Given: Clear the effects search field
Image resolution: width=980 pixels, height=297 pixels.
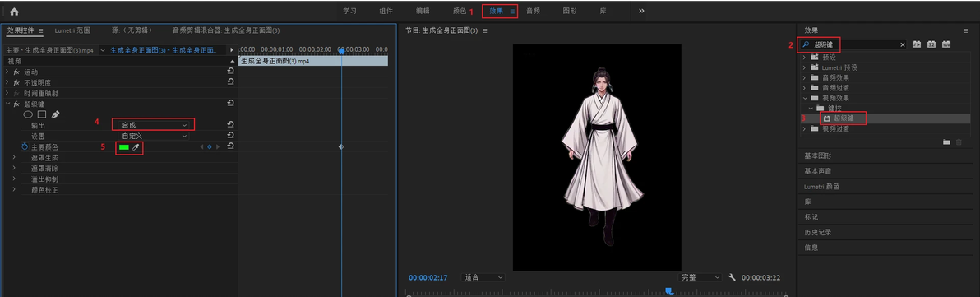Looking at the screenshot, I should point(902,44).
